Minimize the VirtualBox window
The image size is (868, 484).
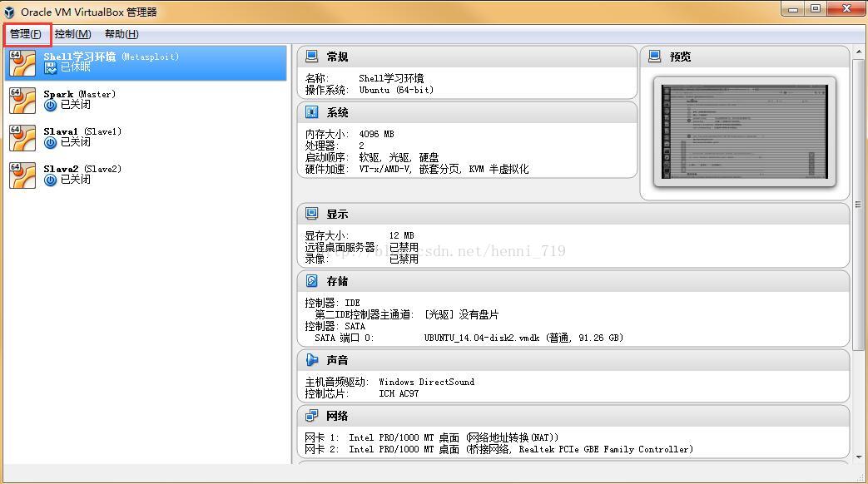pyautogui.click(x=793, y=9)
